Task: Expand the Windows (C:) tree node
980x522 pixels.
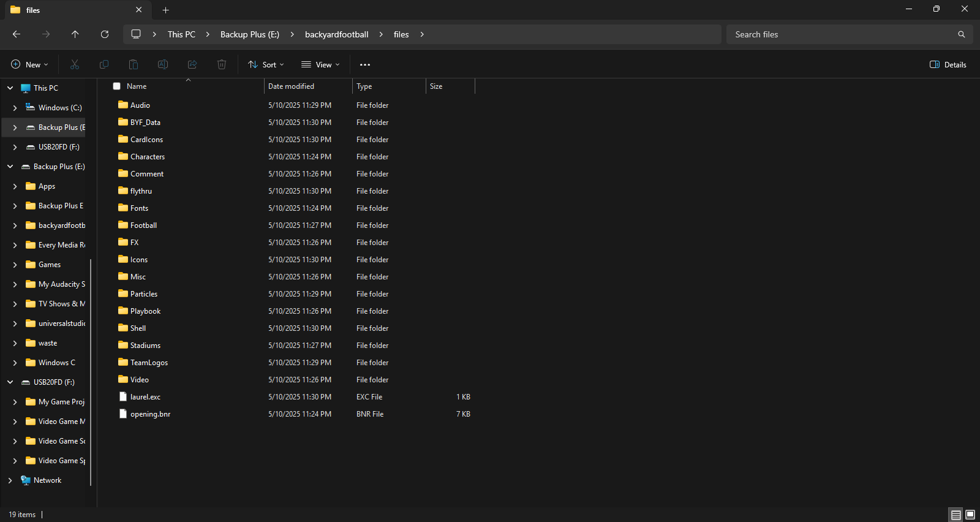Action: pyautogui.click(x=15, y=108)
